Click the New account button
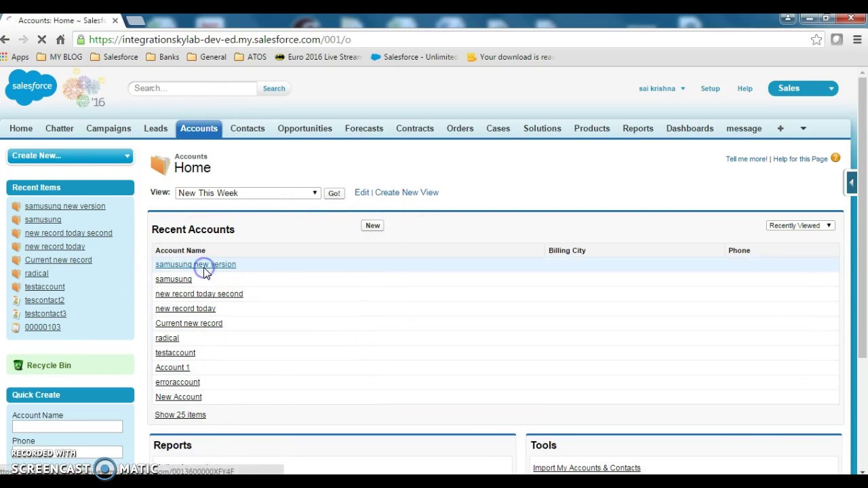 [372, 226]
